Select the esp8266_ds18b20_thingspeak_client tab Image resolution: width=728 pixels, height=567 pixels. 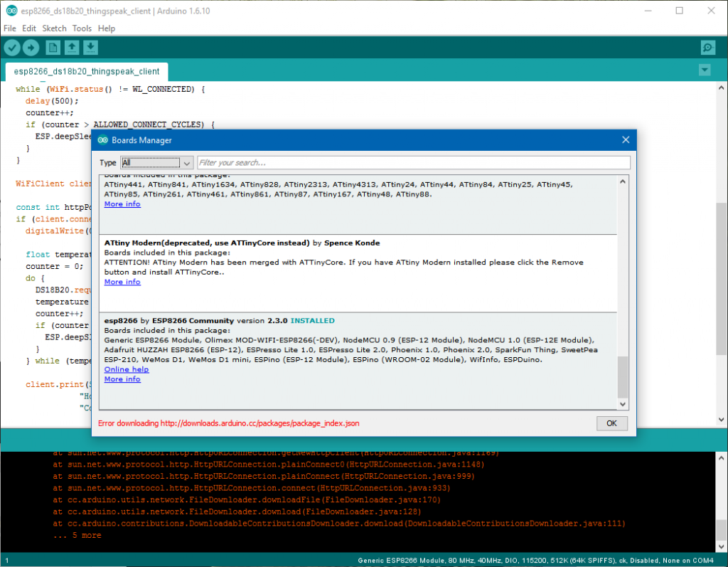(x=87, y=73)
